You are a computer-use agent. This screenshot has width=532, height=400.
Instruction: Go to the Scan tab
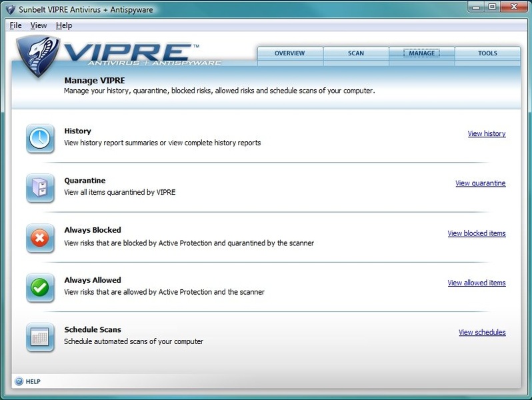tap(356, 53)
